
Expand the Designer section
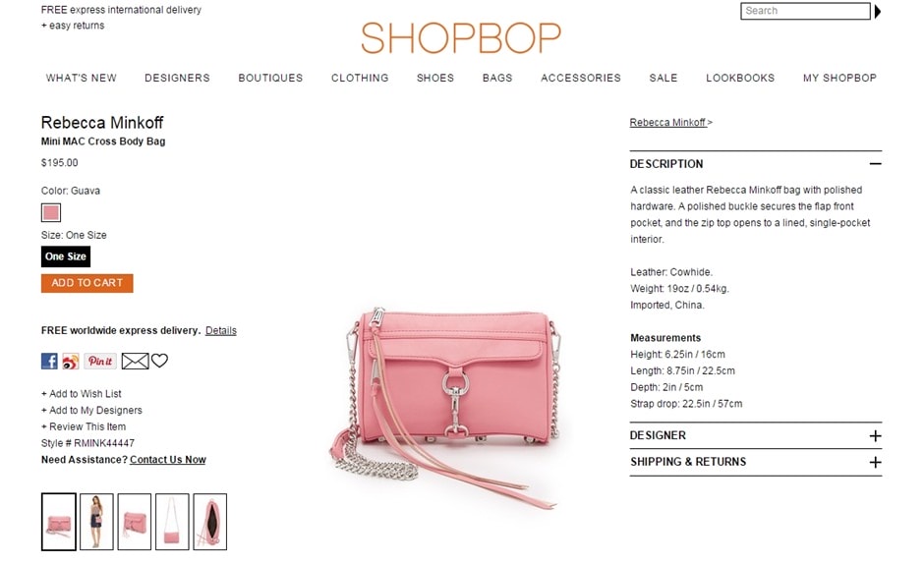(x=875, y=435)
